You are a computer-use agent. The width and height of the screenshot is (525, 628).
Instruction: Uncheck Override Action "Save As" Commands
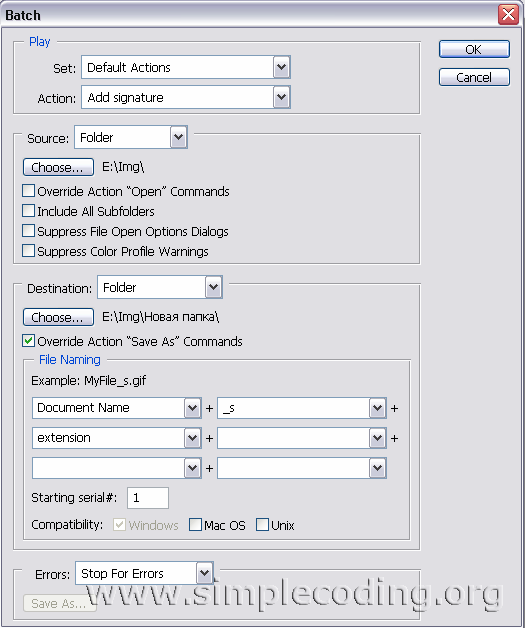pos(28,341)
